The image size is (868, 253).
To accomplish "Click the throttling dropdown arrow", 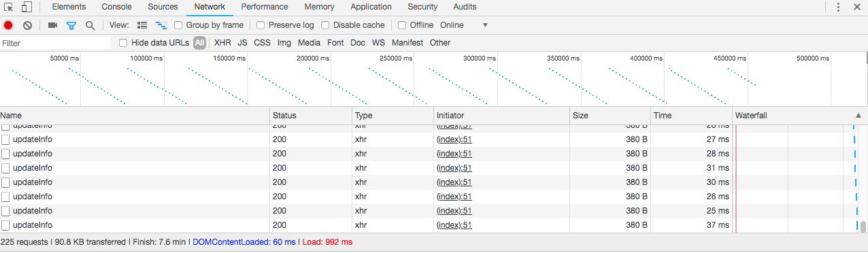I will (485, 25).
